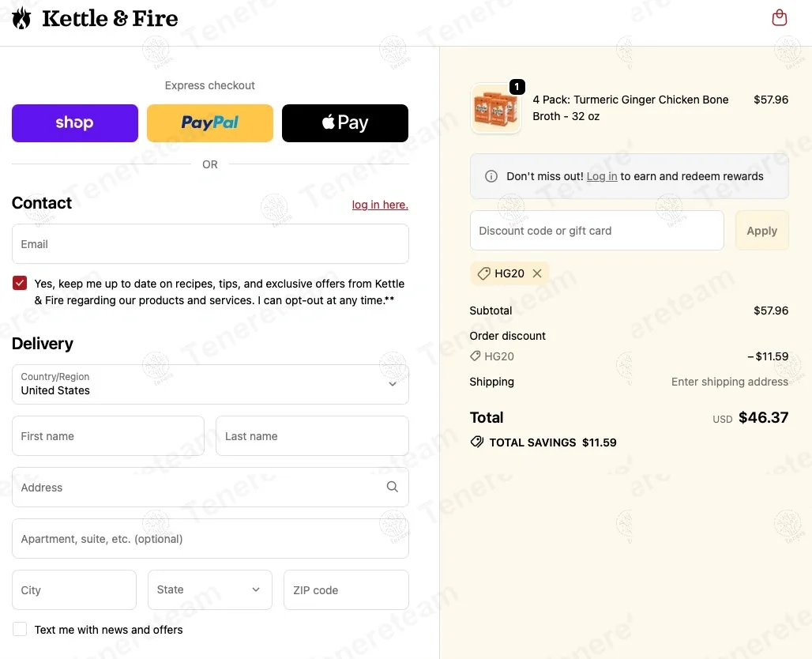This screenshot has height=659, width=812.
Task: Enable Text me with news and offers
Action: pyautogui.click(x=20, y=629)
